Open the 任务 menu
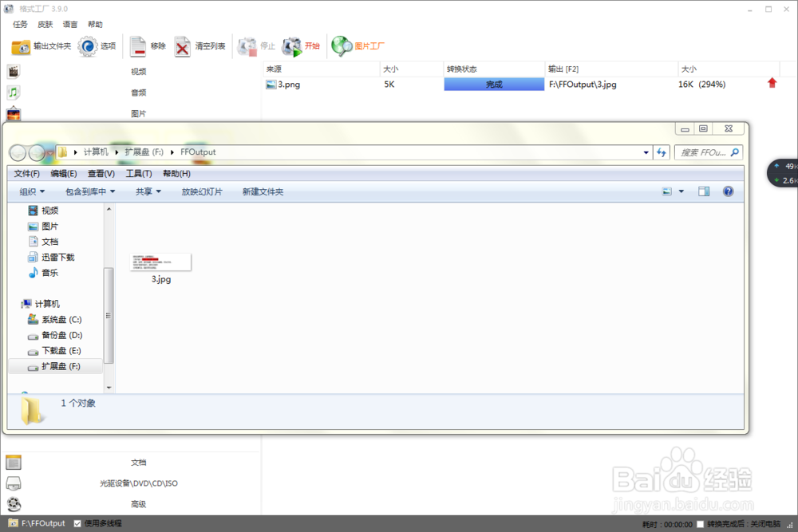Screen dimensions: 798x532 point(21,25)
